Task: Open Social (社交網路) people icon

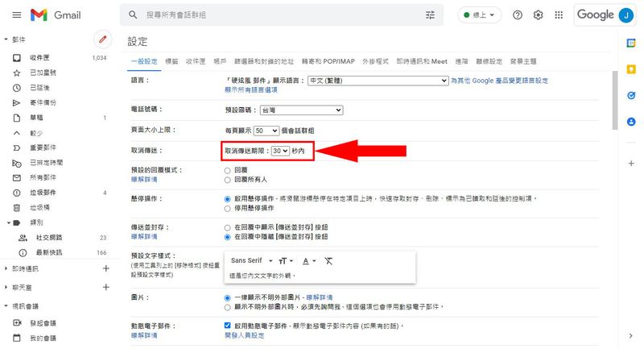Action: 23,238
